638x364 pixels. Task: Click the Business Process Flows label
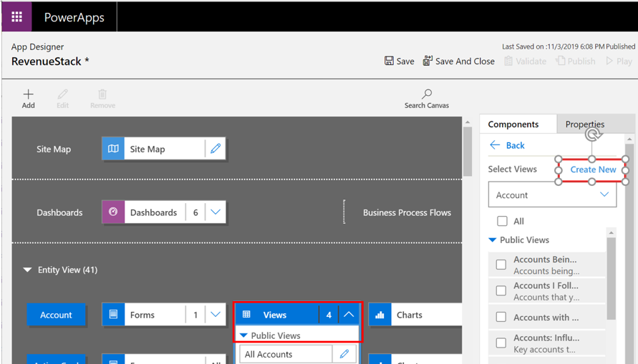pyautogui.click(x=407, y=212)
